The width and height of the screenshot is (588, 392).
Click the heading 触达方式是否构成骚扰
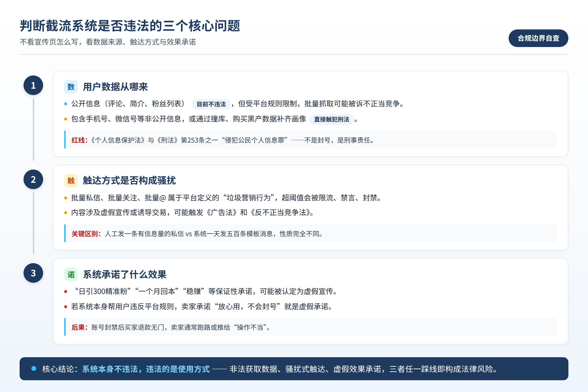(x=129, y=181)
